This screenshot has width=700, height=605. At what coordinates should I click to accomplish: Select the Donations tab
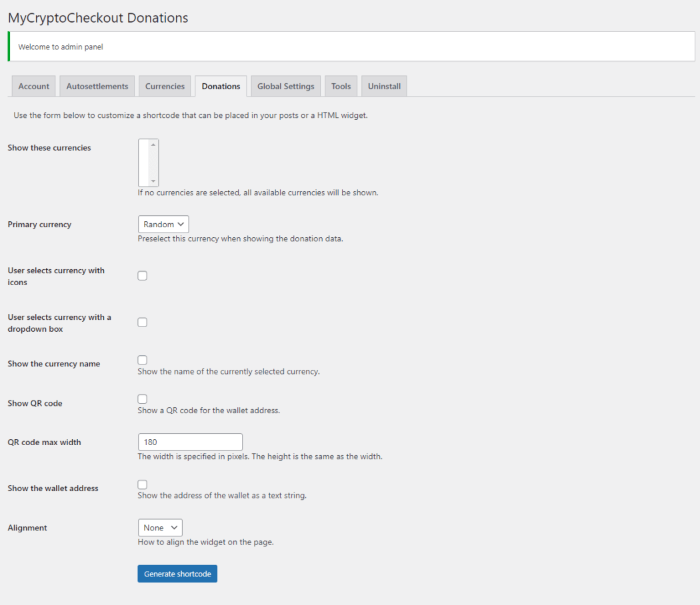[221, 87]
